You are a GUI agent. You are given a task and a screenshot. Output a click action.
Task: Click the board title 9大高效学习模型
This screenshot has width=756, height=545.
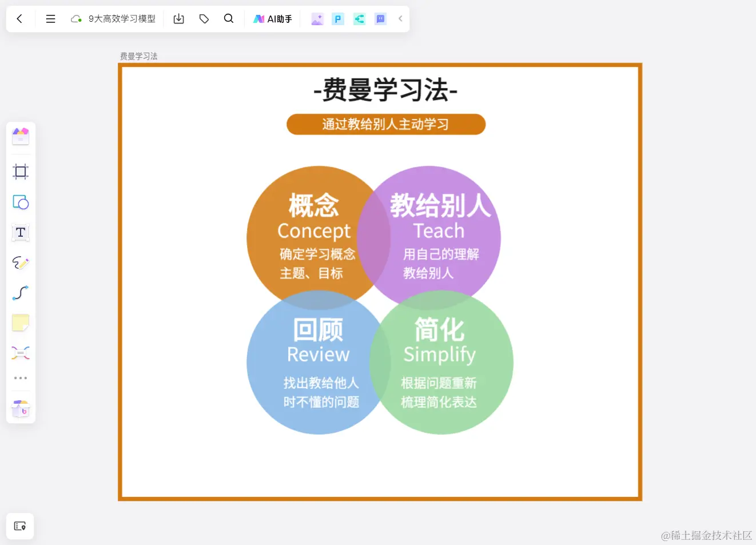pos(122,18)
